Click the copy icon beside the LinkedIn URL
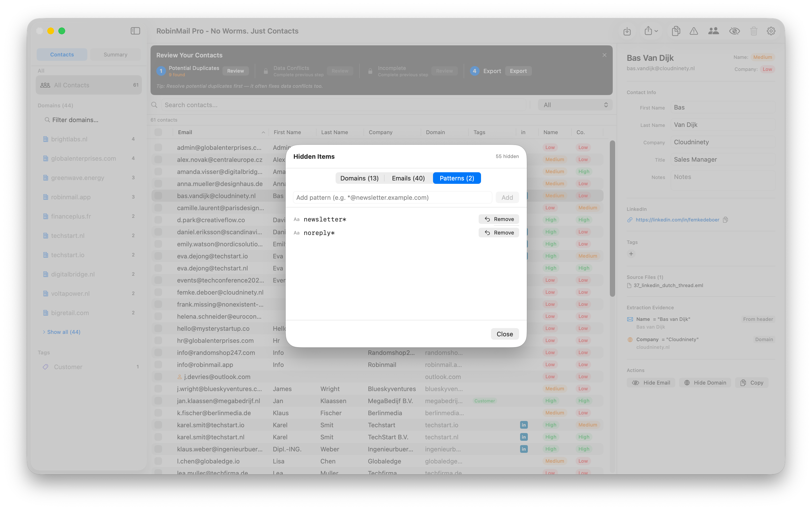The width and height of the screenshot is (812, 510). [726, 220]
